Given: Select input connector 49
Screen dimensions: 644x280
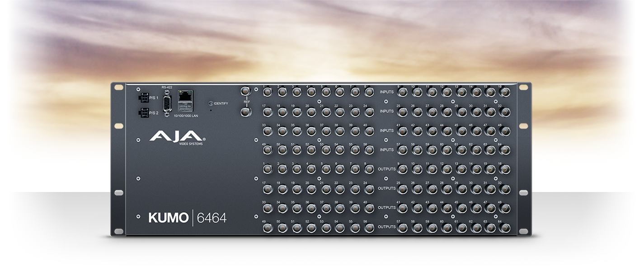Looking at the screenshot, I should (x=267, y=149).
